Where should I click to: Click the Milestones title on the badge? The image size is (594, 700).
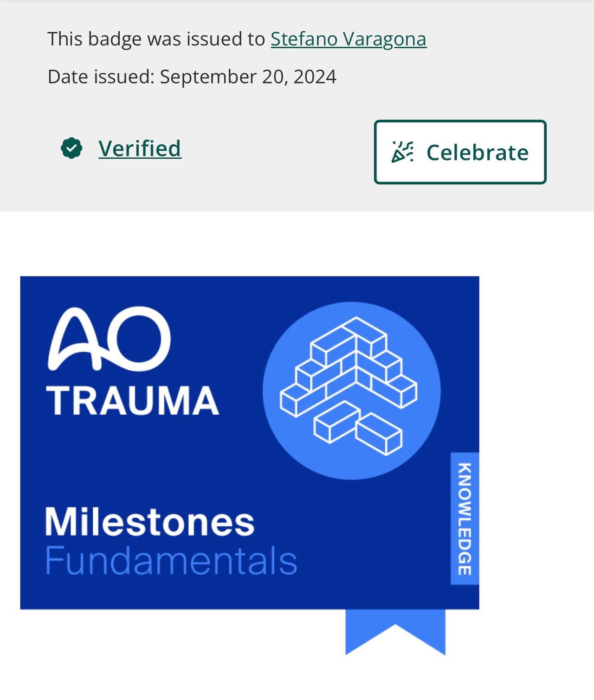tap(149, 522)
